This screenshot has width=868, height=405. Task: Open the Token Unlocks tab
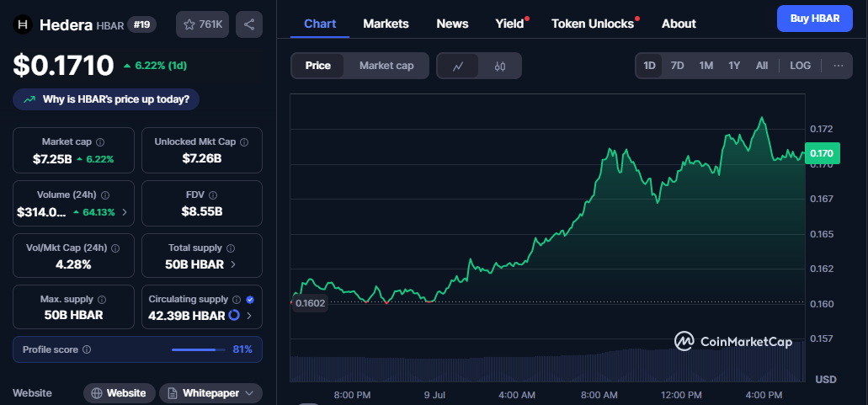point(593,24)
